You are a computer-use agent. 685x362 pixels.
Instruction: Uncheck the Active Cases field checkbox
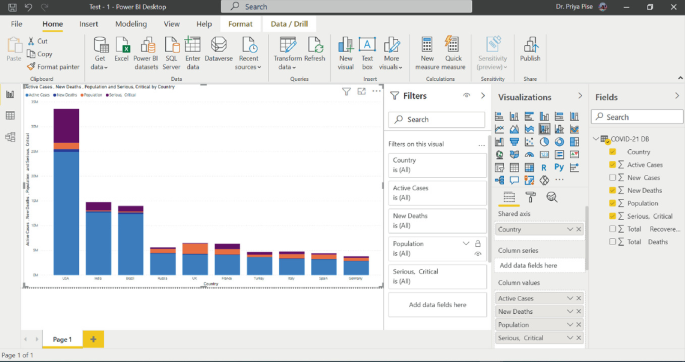(x=612, y=165)
